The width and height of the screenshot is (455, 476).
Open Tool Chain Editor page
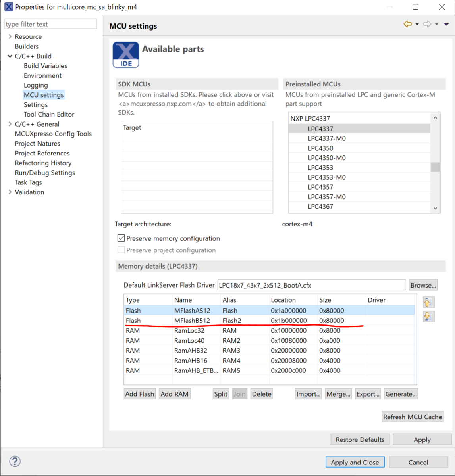(49, 114)
